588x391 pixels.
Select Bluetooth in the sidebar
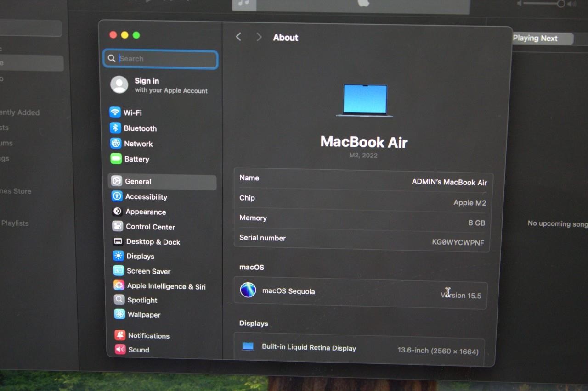(x=140, y=128)
